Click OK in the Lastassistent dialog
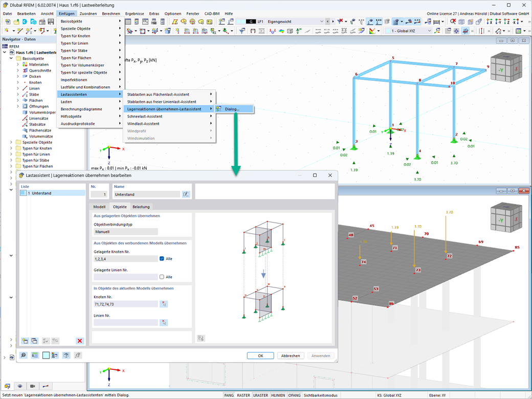 pyautogui.click(x=260, y=356)
